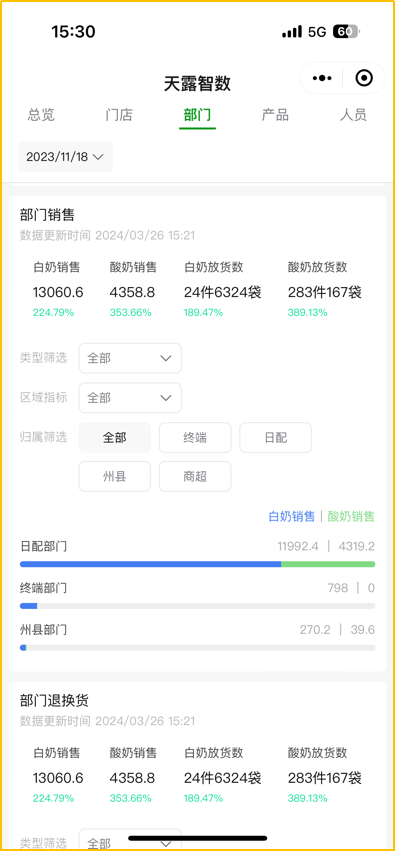Tap the mini program close target icon
The image size is (396, 852).
[364, 78]
